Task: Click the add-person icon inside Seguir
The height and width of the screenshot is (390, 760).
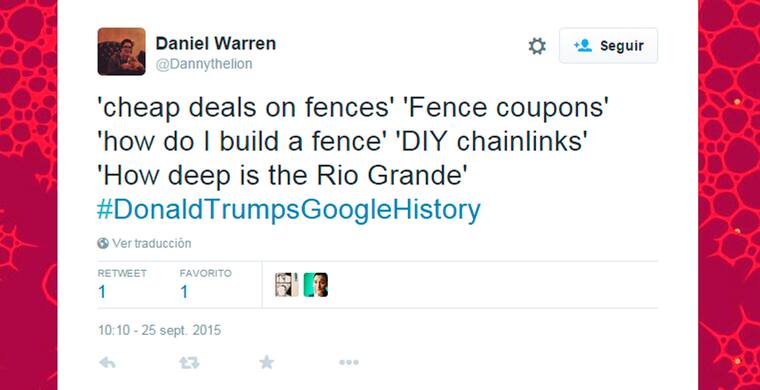Action: pyautogui.click(x=583, y=46)
